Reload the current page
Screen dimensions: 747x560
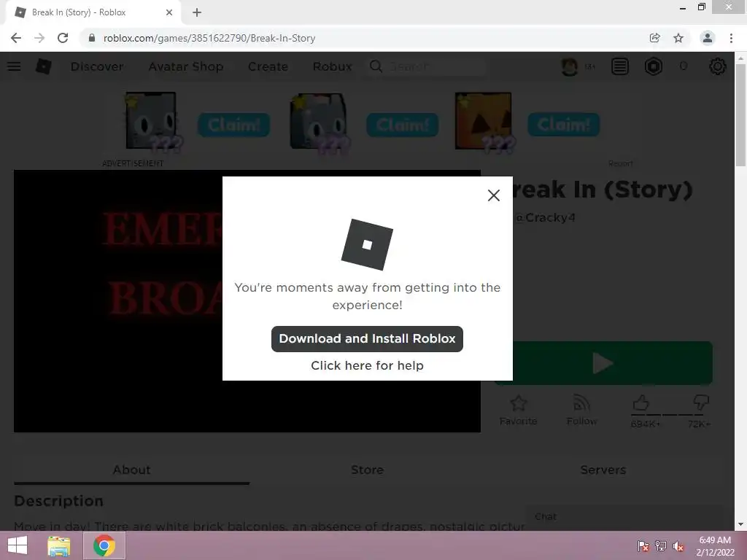tap(63, 38)
